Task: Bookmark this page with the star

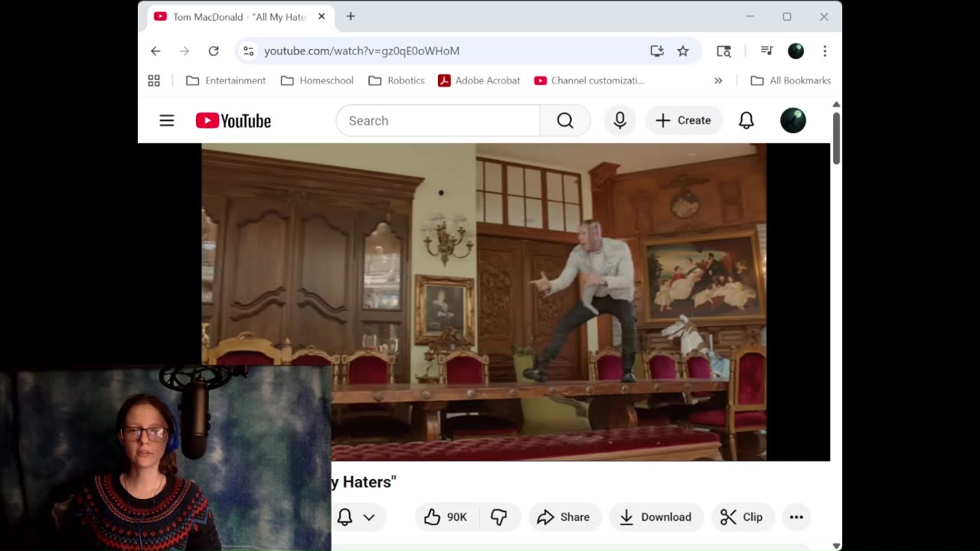Action: tap(683, 51)
